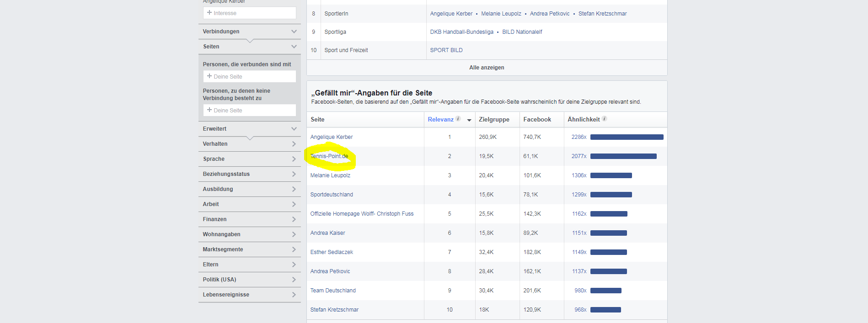Expand the Marktsegmente filter

click(250, 249)
